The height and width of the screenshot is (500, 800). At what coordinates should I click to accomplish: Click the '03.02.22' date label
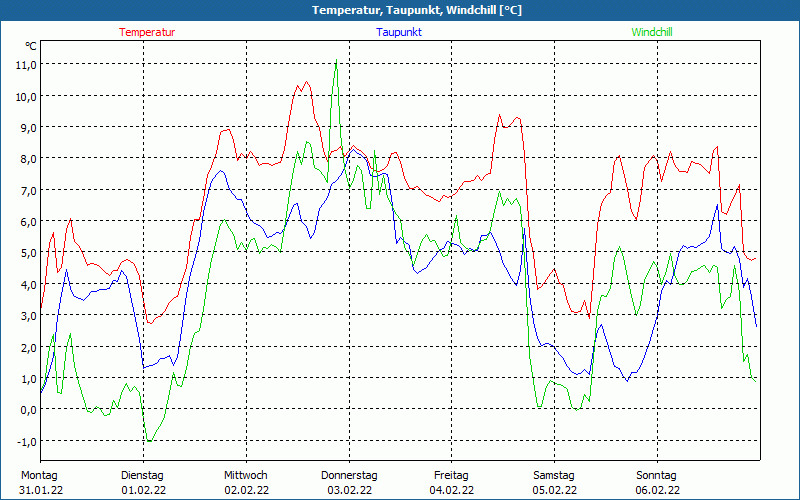[349, 490]
